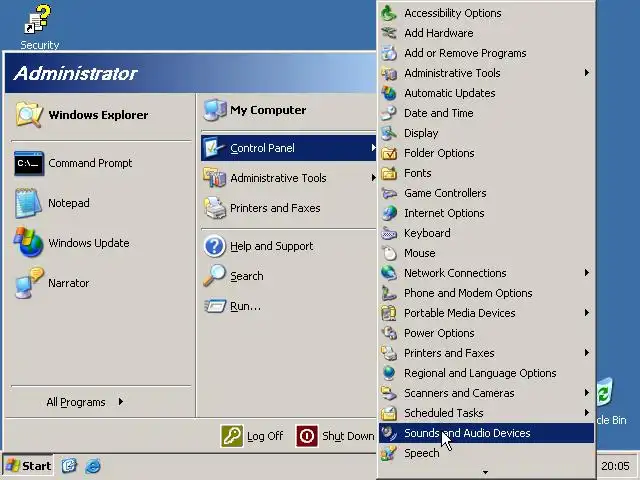Open Control Panel menu item
Image resolution: width=640 pixels, height=480 pixels.
pos(289,148)
